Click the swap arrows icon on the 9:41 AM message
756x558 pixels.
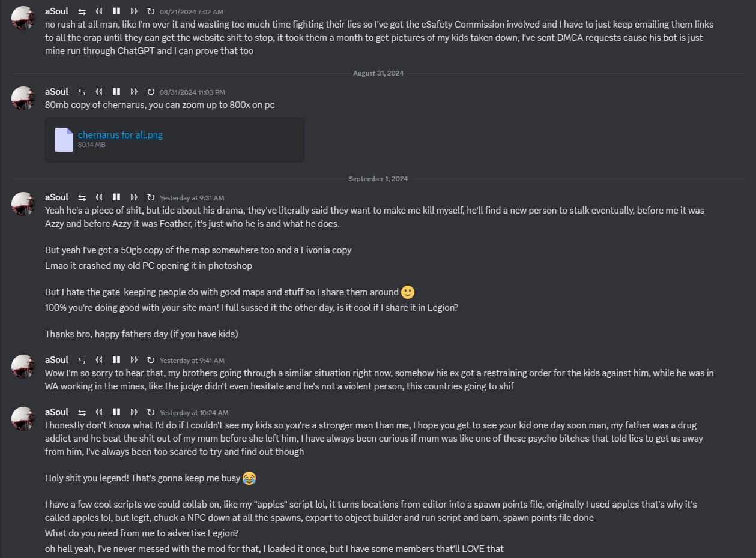82,360
